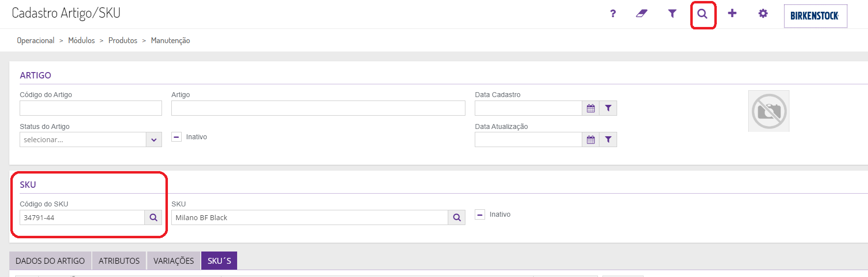Screen dimensions: 868x277
Task: Click the top toolbar search magnifier icon
Action: [703, 14]
